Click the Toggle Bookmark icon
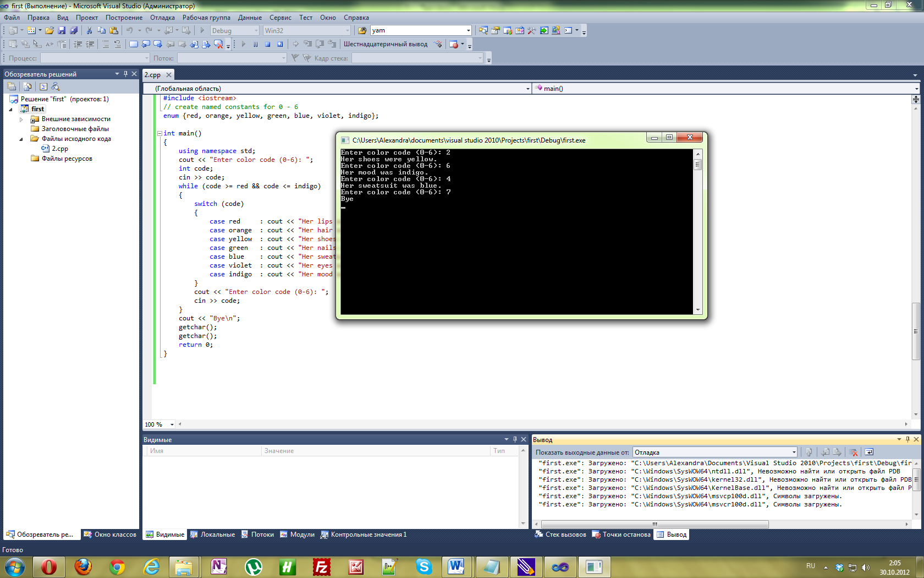 point(133,44)
